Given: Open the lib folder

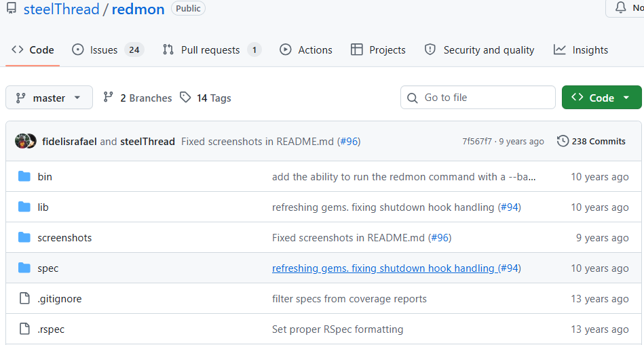Looking at the screenshot, I should pyautogui.click(x=43, y=207).
